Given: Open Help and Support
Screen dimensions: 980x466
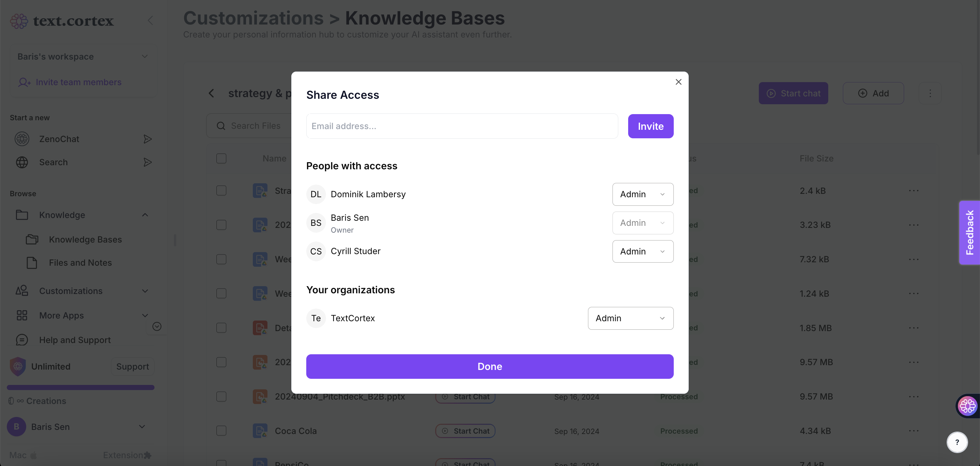Looking at the screenshot, I should coord(63,340).
